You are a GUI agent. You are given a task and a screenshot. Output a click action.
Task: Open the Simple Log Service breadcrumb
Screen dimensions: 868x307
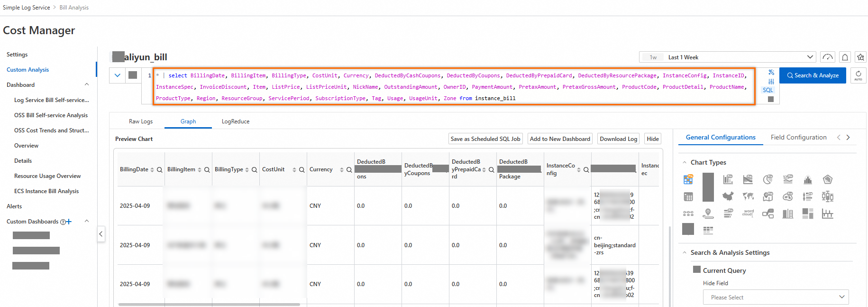(x=27, y=8)
